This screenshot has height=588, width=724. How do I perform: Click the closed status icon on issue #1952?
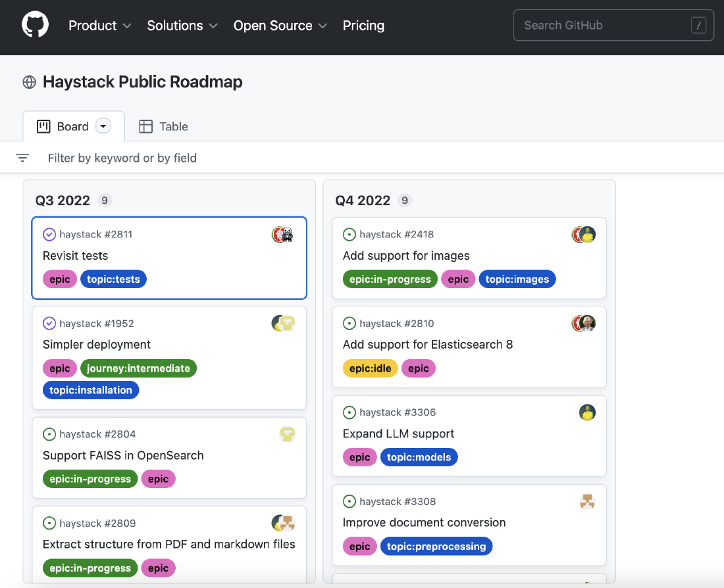point(49,324)
